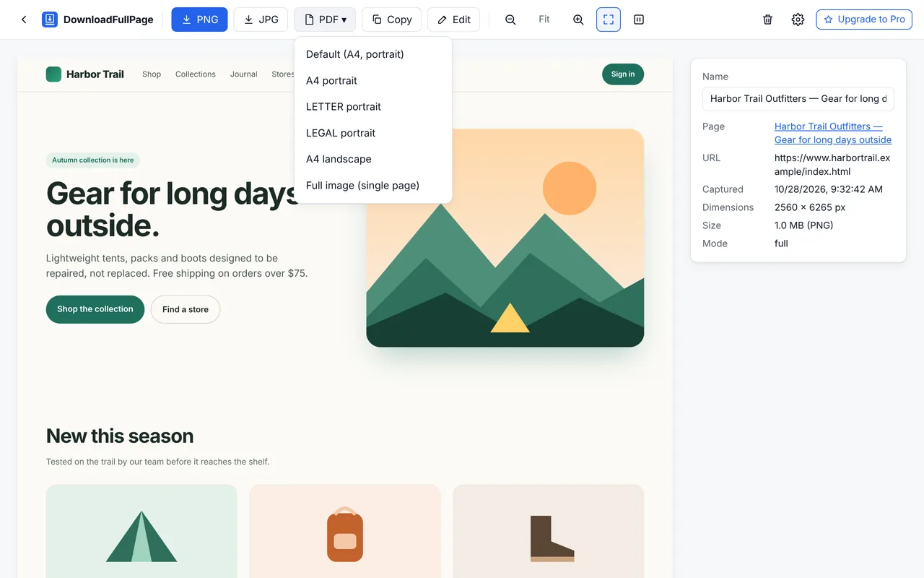The image size is (924, 578).
Task: Go back using the left chevron arrow
Action: pos(24,20)
